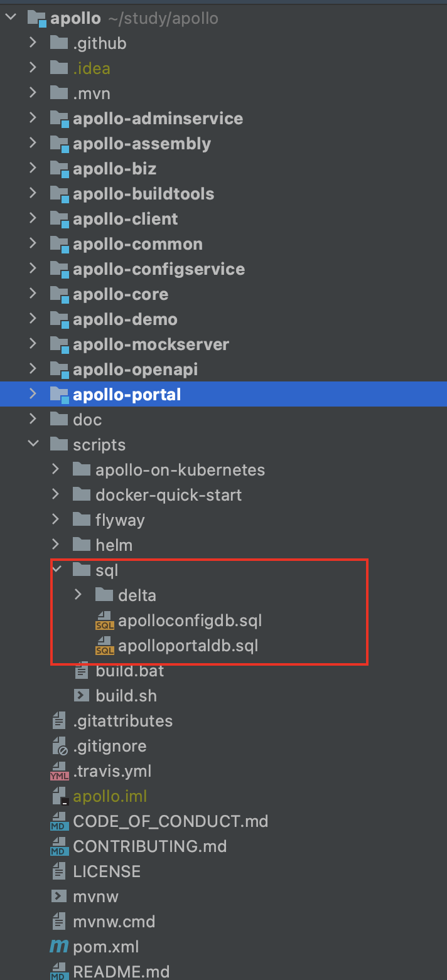Screen dimensions: 447x980
Task: Select the apollo-openapi module
Action: point(134,369)
